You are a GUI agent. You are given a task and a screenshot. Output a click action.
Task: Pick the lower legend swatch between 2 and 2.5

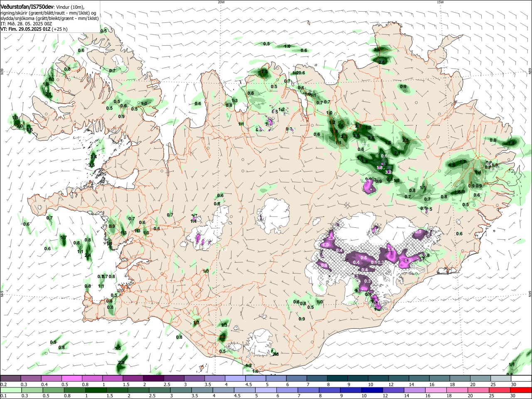[138, 390]
